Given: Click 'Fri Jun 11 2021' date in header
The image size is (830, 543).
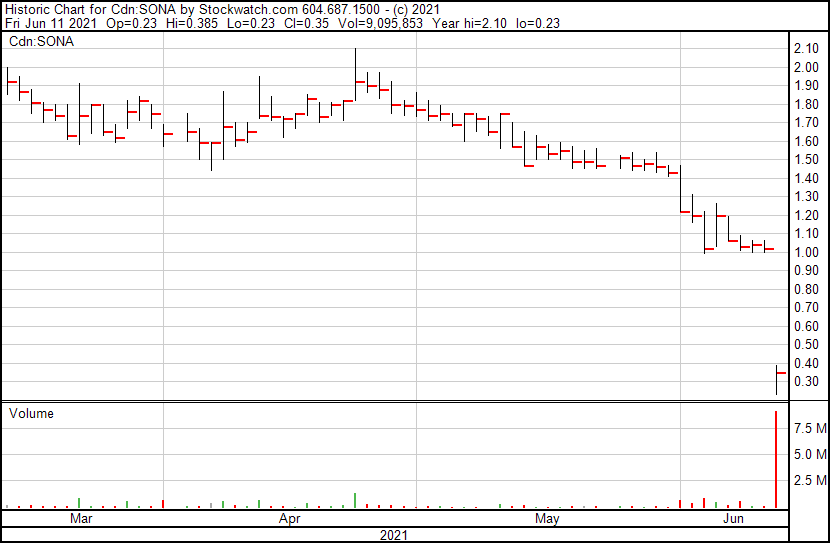Looking at the screenshot, I should [x=51, y=23].
